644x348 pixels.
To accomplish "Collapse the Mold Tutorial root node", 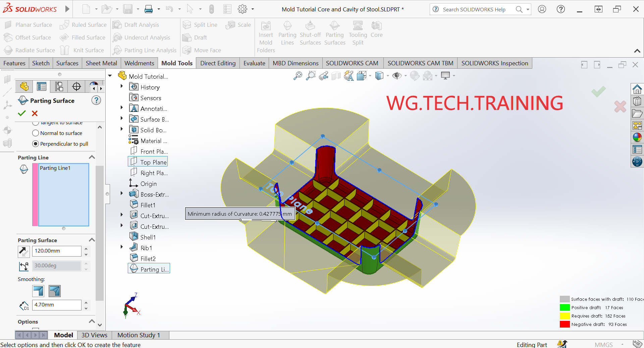I will click(x=110, y=76).
